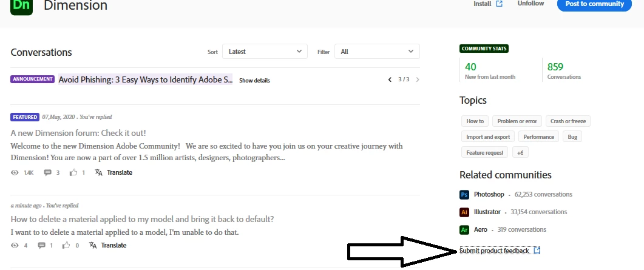This screenshot has width=644, height=270.
Task: Like the featured post with thumbs-up icon
Action: tap(73, 173)
